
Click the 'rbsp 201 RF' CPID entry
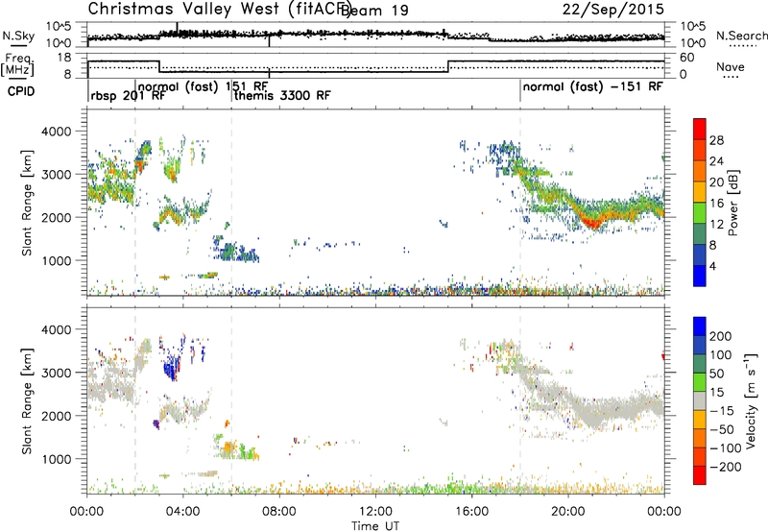point(129,95)
